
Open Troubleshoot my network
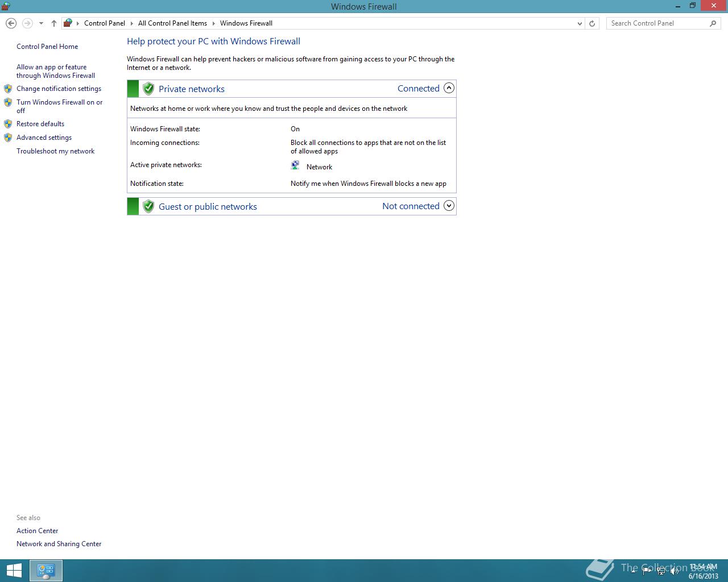click(x=55, y=151)
